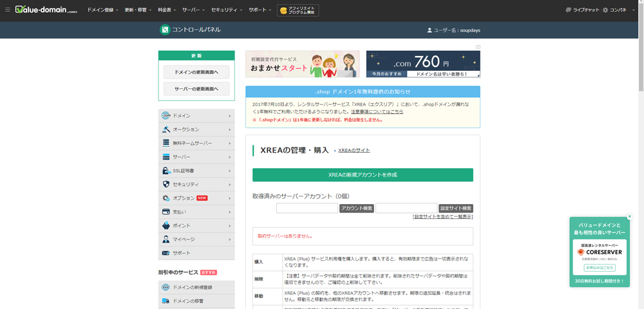Click the ポイント piggy bank icon
The image size is (644, 309).
click(x=166, y=225)
